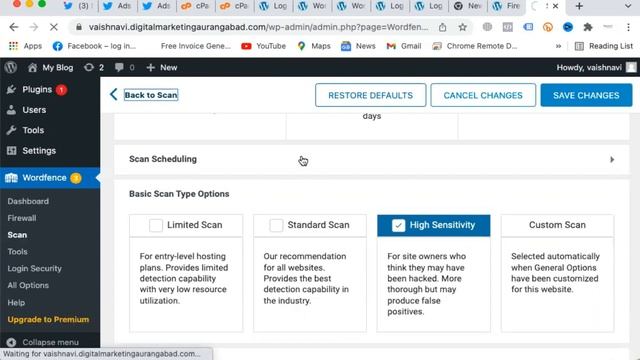This screenshot has width=640, height=360.
Task: Click the New content plus button
Action: (162, 67)
